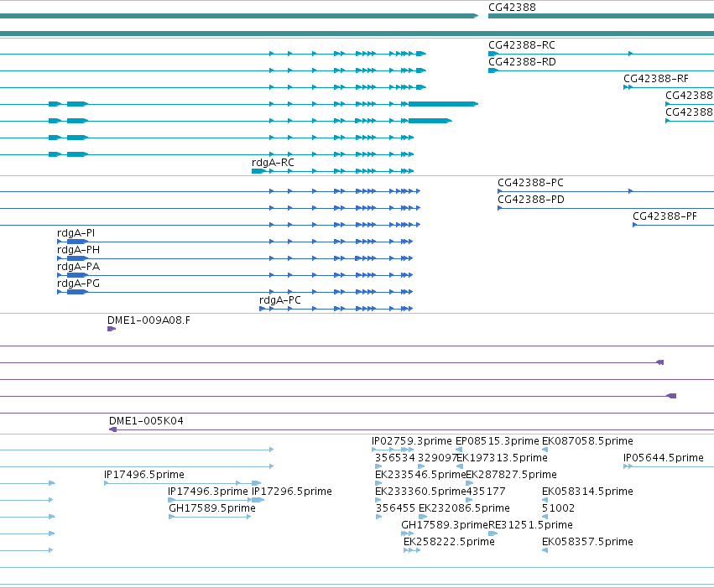Select the CG42388 gene label

[512, 8]
